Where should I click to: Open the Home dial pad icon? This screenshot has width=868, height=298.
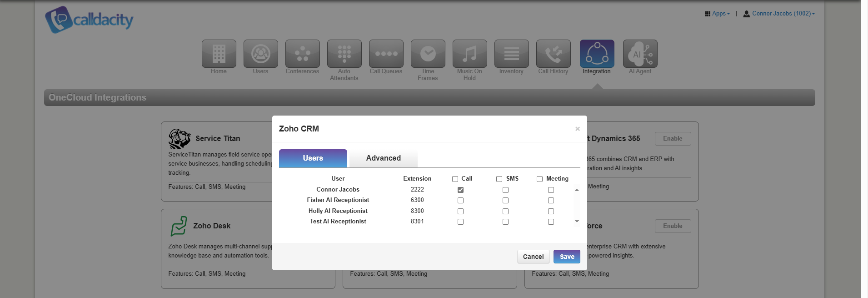point(219,54)
